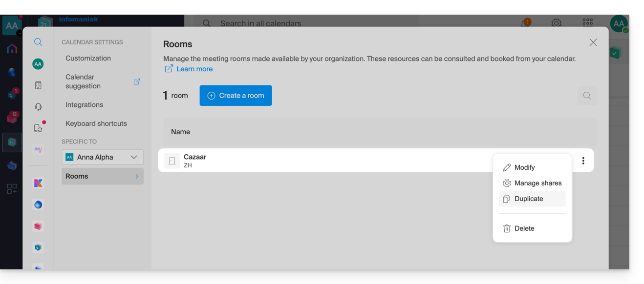The width and height of the screenshot is (644, 284).
Task: Click the building organization icon
Action: [38, 85]
